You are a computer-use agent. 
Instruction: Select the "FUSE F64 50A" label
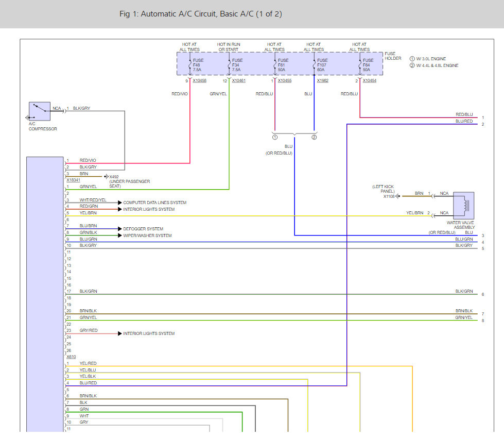click(368, 65)
